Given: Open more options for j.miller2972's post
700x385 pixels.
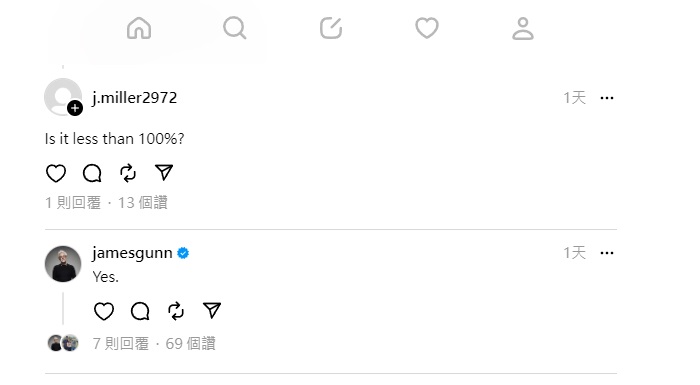Looking at the screenshot, I should click(607, 98).
